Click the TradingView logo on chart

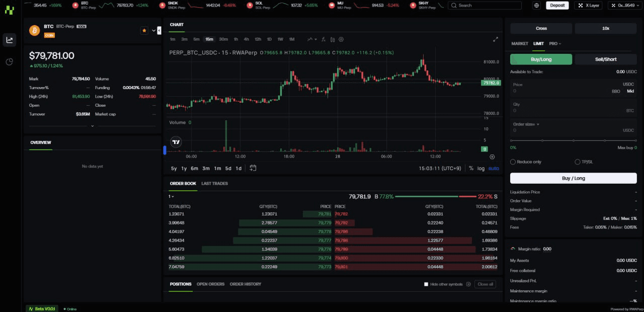coord(176,142)
